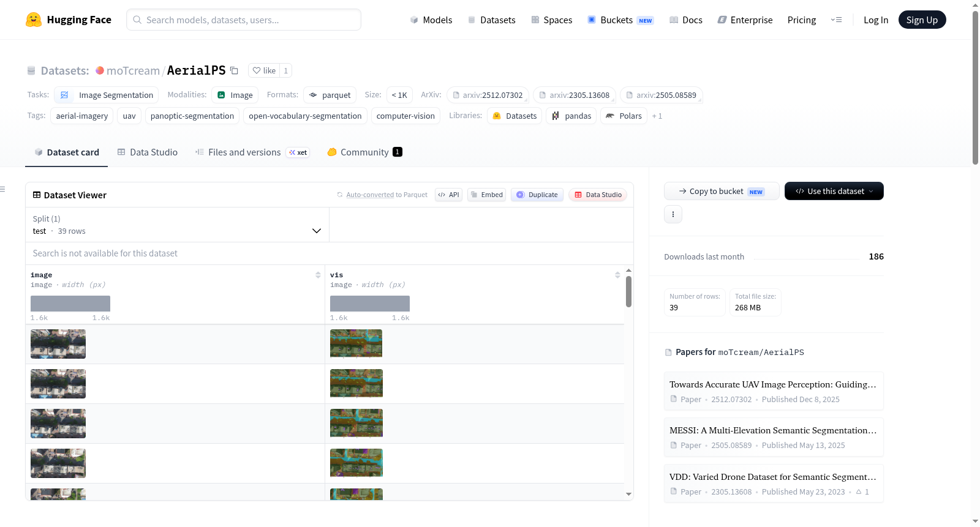Click the Embed button
The height and width of the screenshot is (527, 980).
487,195
